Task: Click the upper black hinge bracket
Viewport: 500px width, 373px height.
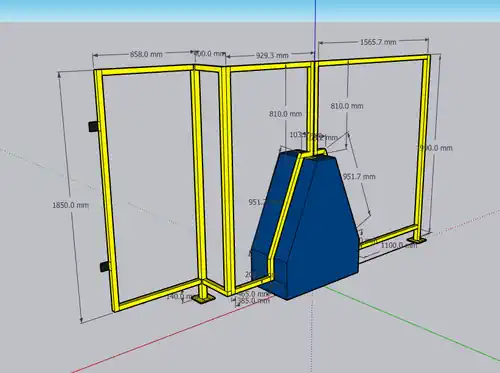Action: click(94, 126)
